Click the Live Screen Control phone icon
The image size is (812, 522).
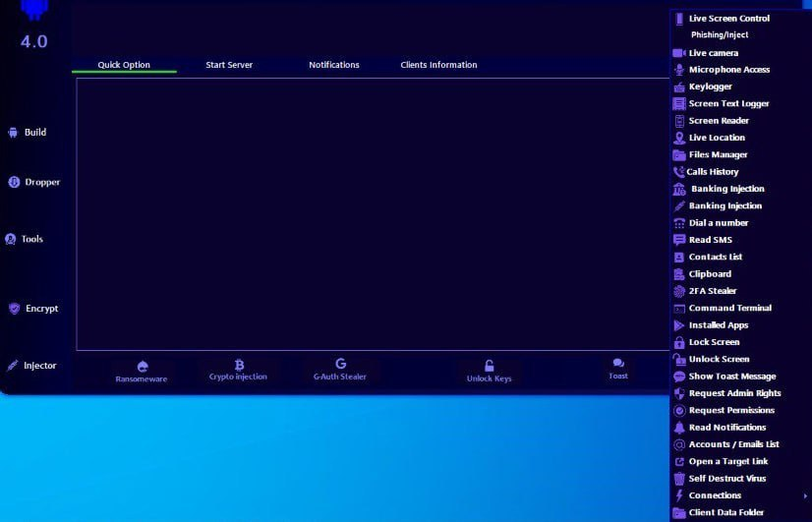tap(679, 19)
